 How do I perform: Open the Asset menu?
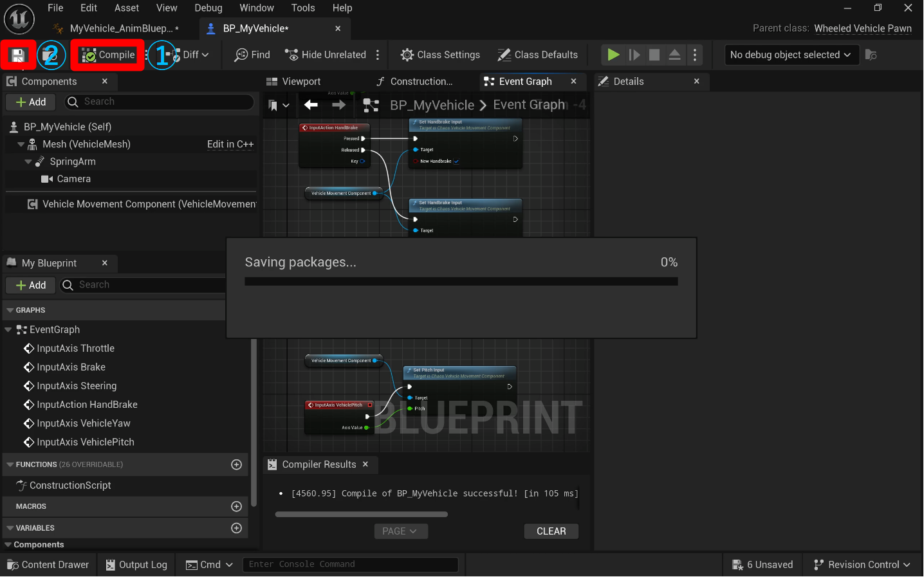(x=126, y=8)
